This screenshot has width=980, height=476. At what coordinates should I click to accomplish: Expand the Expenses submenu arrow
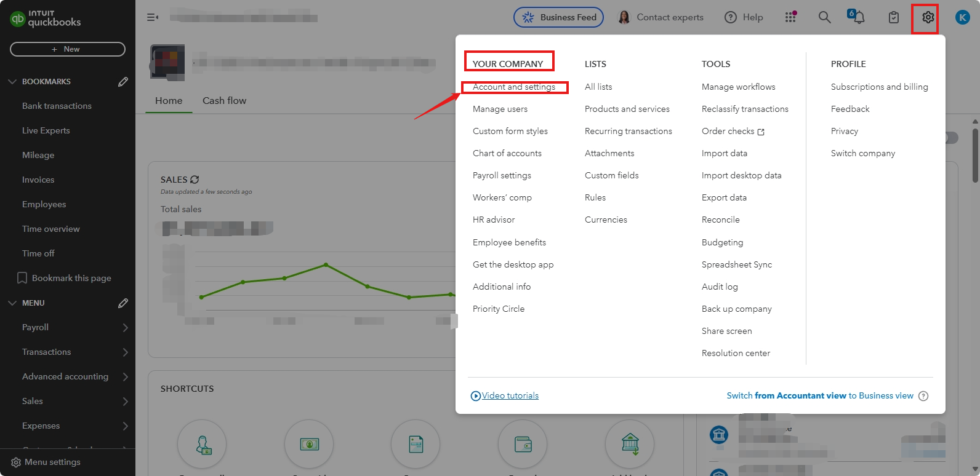point(126,426)
